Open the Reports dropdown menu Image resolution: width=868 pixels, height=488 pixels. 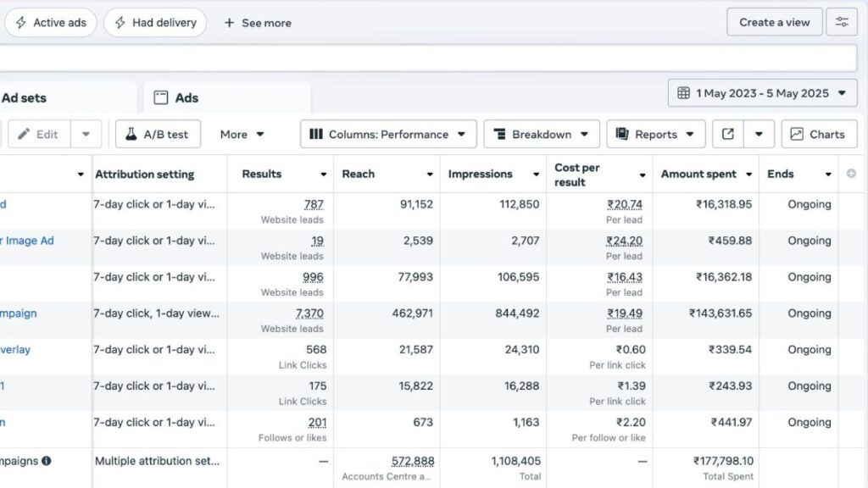655,134
